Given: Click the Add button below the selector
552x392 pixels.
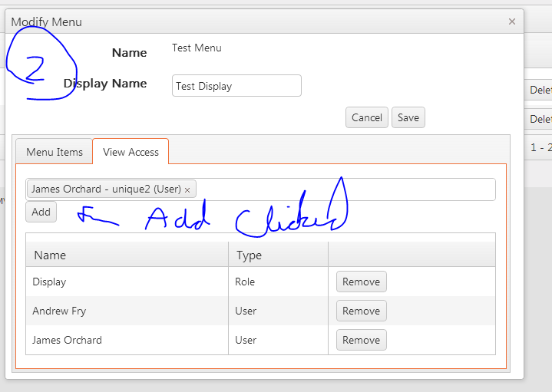Looking at the screenshot, I should click(x=41, y=212).
